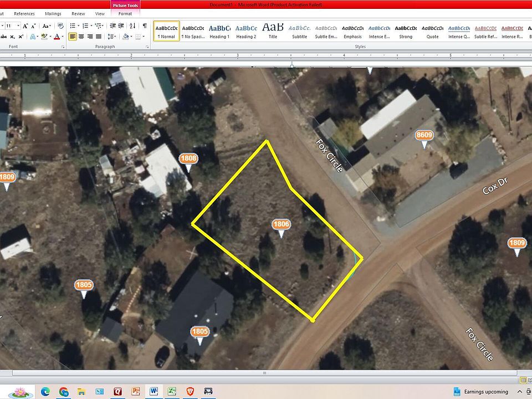This screenshot has height=399, width=532.
Task: Open File Explorer from taskbar
Action: click(81, 392)
